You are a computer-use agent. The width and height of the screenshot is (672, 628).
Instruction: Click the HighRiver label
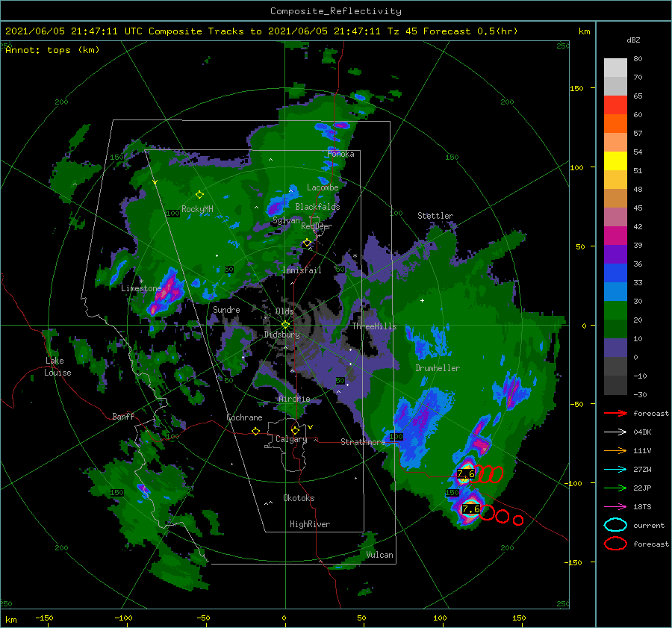pos(310,524)
